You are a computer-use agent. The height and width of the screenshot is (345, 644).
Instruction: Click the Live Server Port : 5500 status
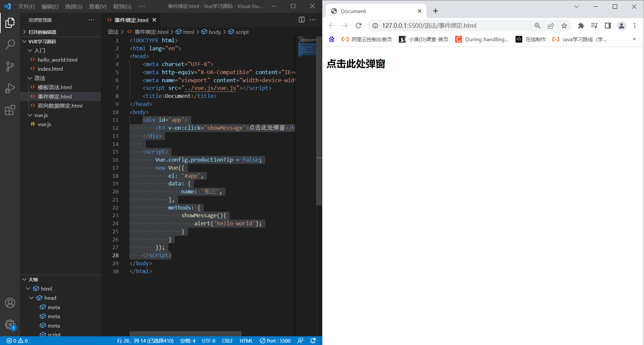point(275,341)
